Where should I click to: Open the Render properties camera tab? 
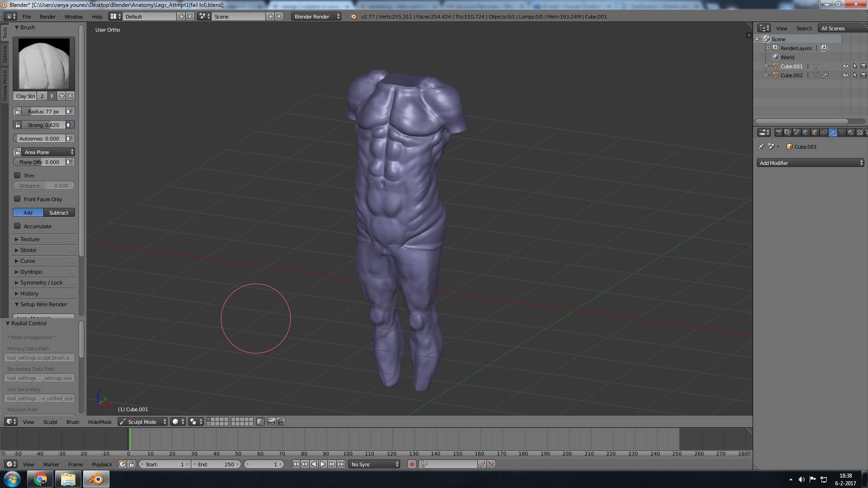point(778,132)
